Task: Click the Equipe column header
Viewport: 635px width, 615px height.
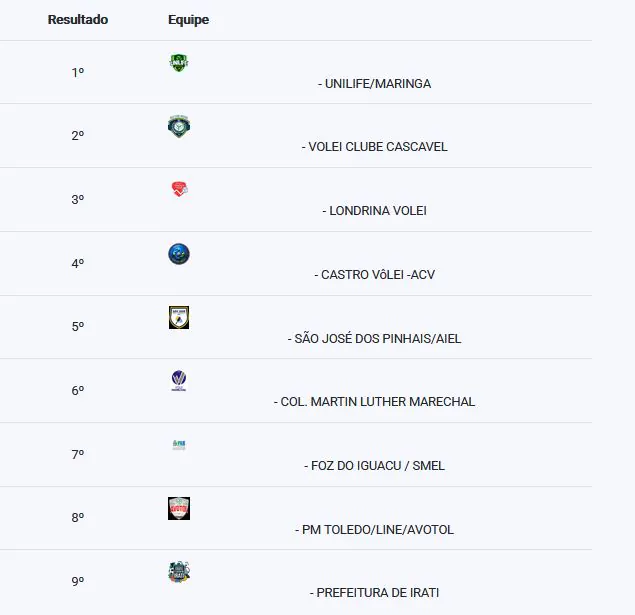Action: (188, 20)
